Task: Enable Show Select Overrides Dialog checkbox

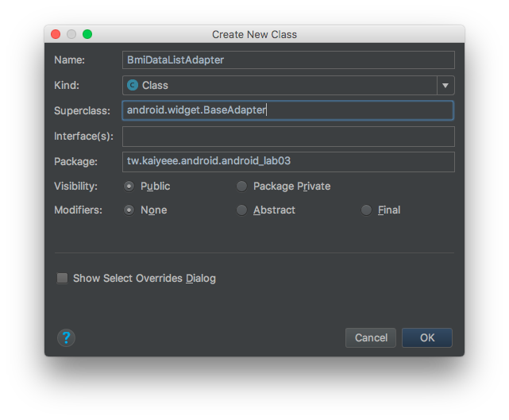Action: 62,278
